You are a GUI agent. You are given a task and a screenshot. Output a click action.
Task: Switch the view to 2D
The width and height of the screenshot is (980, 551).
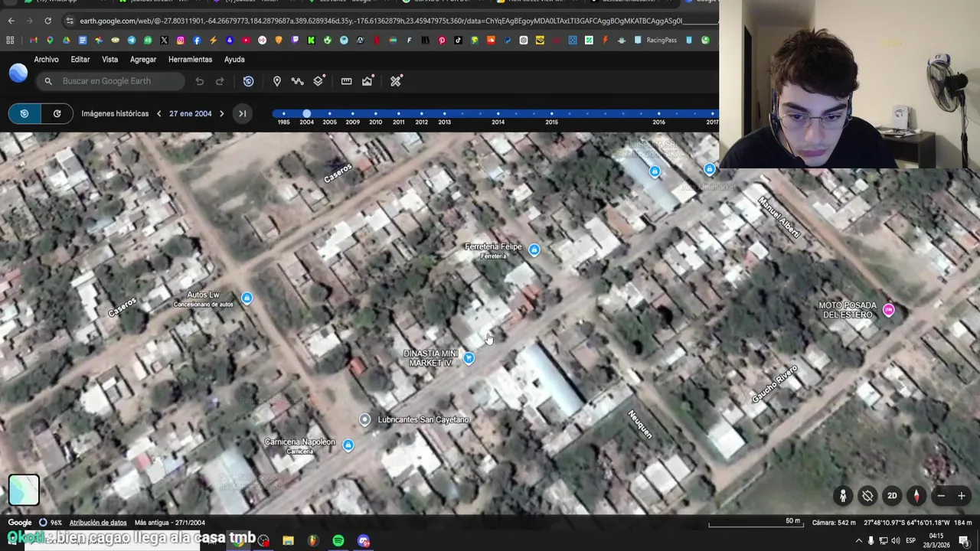point(892,496)
